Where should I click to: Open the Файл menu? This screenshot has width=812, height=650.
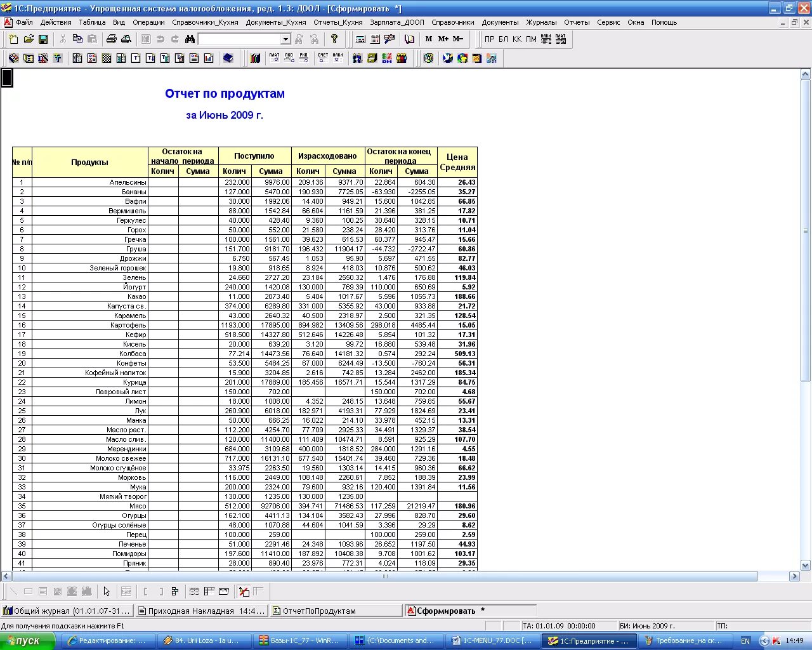24,22
